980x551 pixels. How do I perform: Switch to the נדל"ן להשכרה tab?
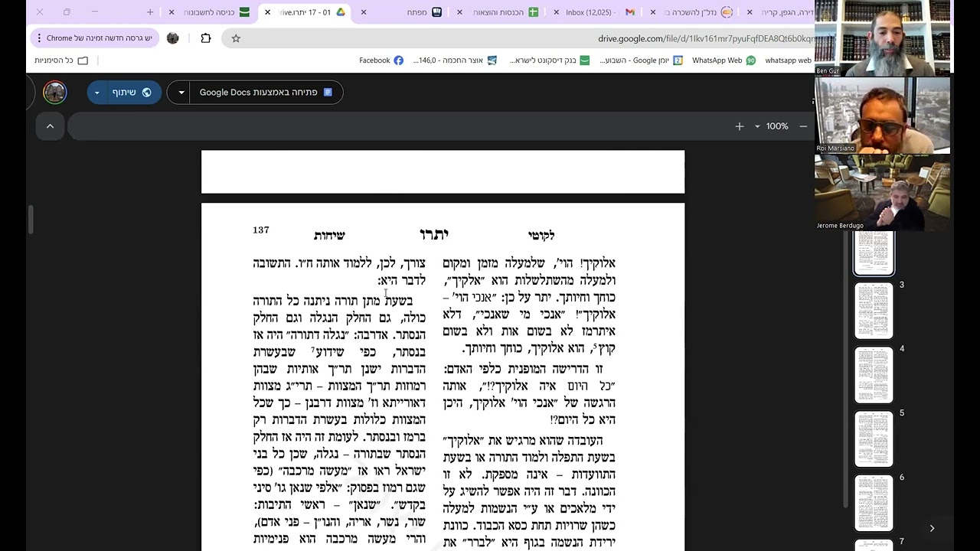click(x=691, y=12)
